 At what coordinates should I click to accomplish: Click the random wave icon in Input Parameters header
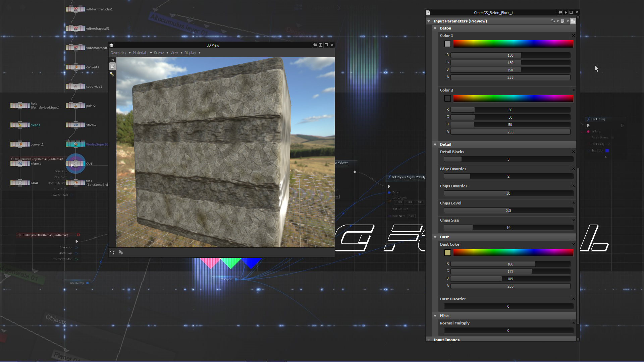point(552,21)
